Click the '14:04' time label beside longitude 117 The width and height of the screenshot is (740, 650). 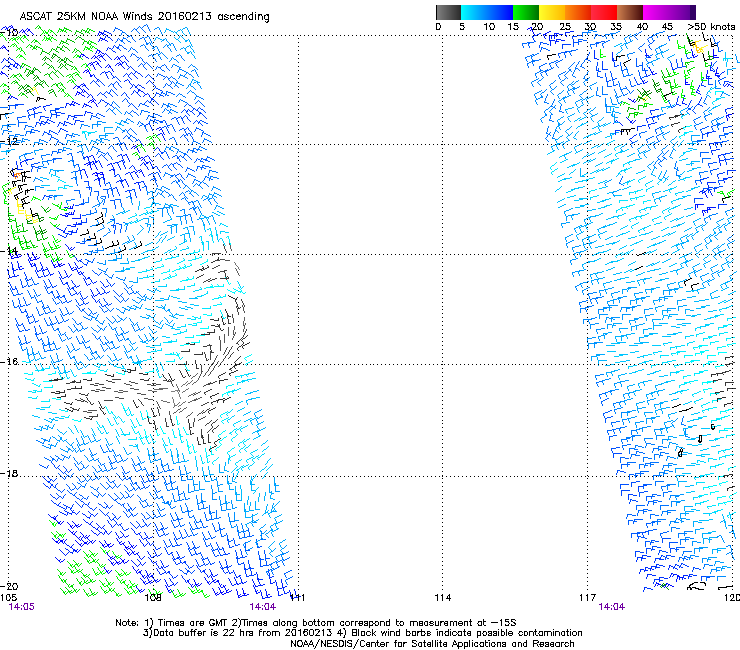coord(612,607)
